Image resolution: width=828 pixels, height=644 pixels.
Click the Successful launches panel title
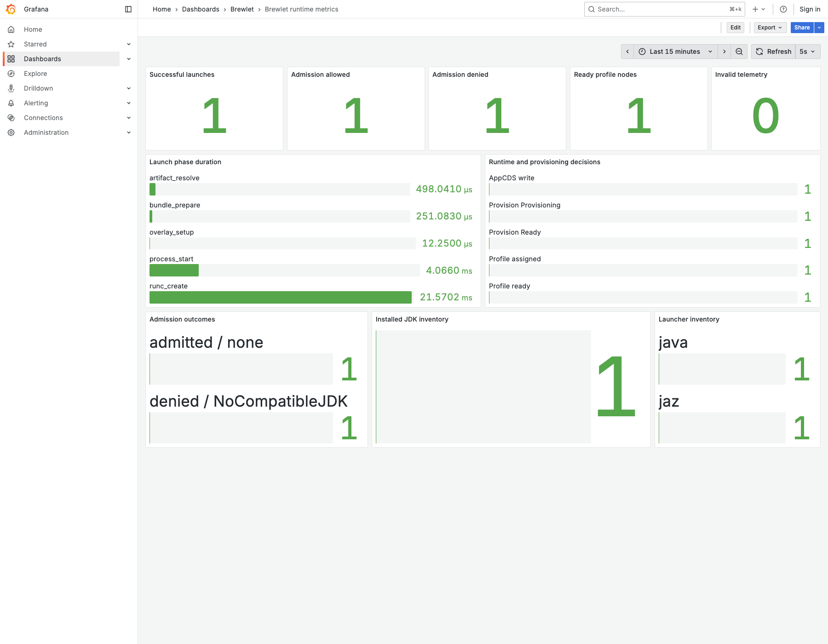[x=182, y=75]
